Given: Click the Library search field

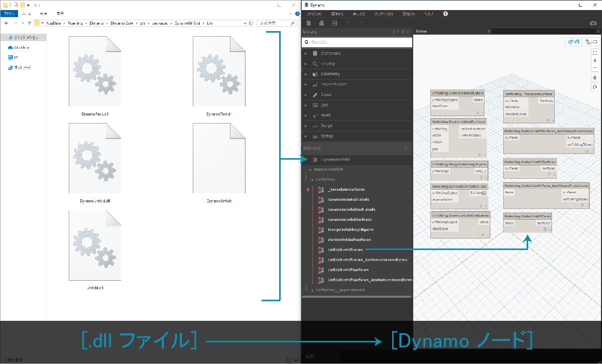Looking at the screenshot, I should (x=357, y=42).
